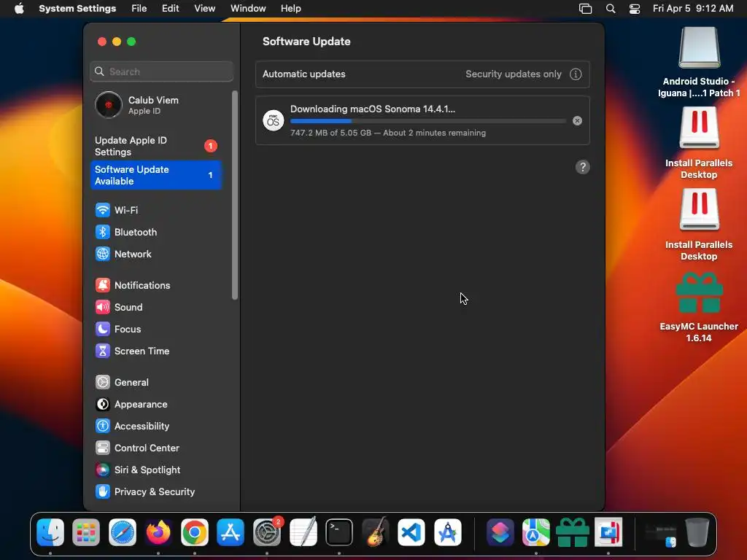Click the sidebar scrollbar

click(234, 195)
